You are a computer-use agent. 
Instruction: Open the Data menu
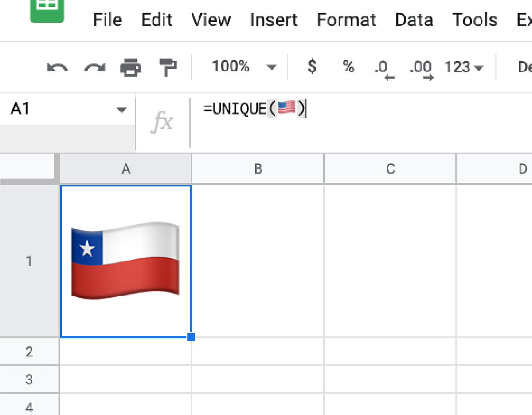[414, 20]
